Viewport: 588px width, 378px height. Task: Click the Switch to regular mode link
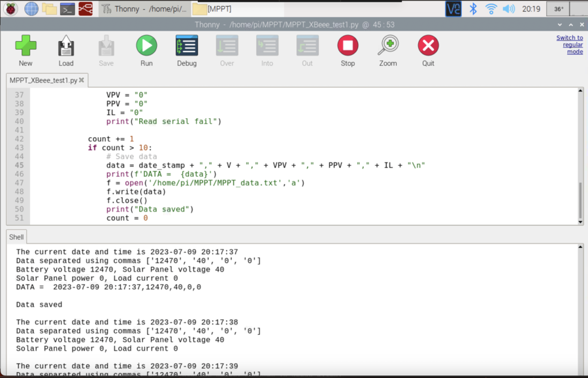click(x=569, y=44)
